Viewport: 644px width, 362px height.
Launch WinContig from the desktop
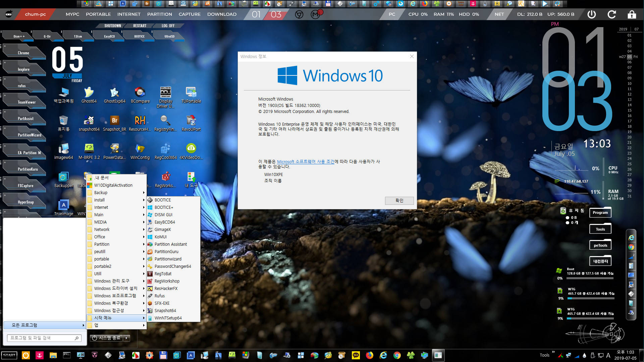tap(140, 152)
